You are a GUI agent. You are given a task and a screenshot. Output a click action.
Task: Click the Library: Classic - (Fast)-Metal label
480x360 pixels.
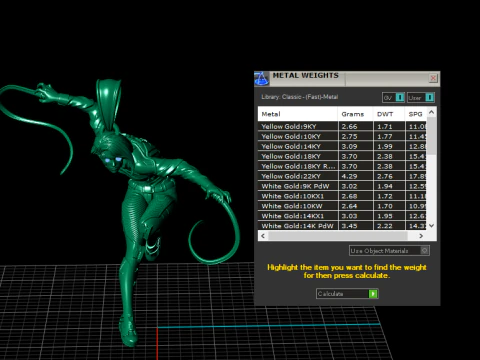pos(299,97)
